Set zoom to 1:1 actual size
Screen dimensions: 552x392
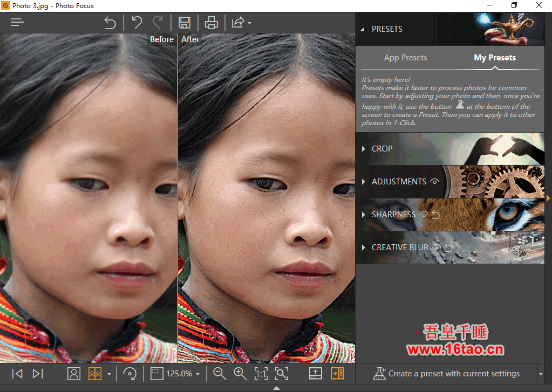tap(261, 374)
